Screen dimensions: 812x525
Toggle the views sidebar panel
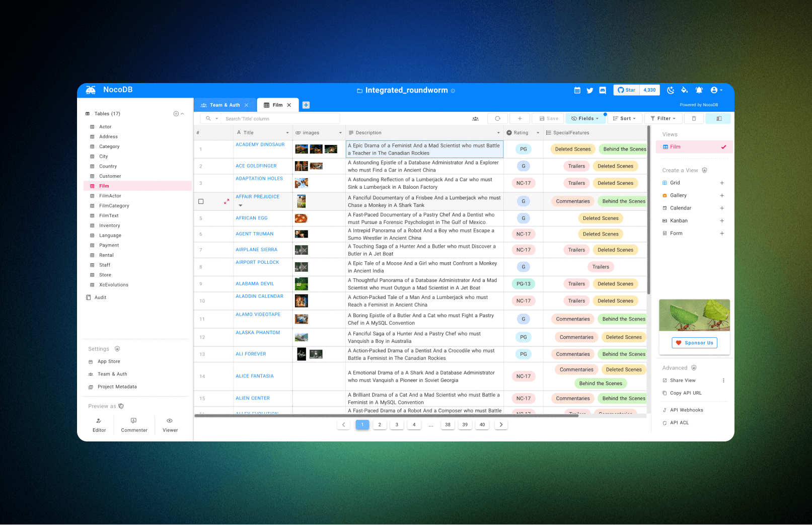(718, 119)
